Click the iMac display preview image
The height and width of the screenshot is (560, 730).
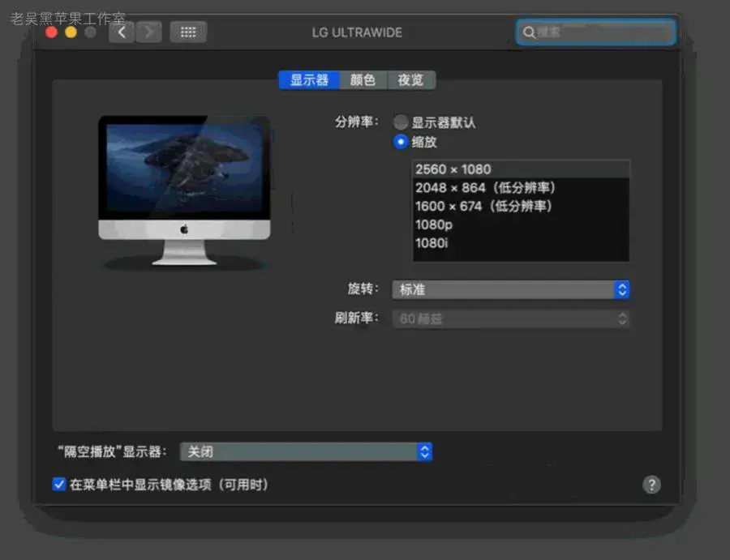pyautogui.click(x=184, y=190)
